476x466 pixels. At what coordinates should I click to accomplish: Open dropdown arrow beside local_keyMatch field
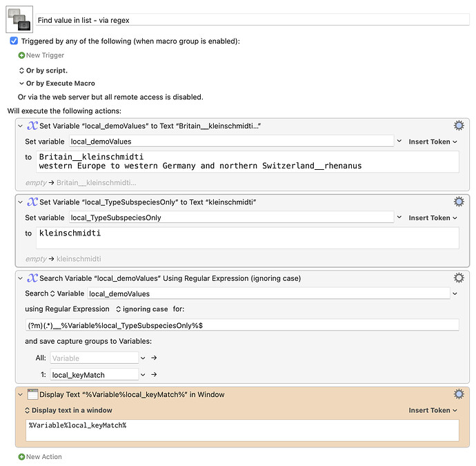[143, 375]
